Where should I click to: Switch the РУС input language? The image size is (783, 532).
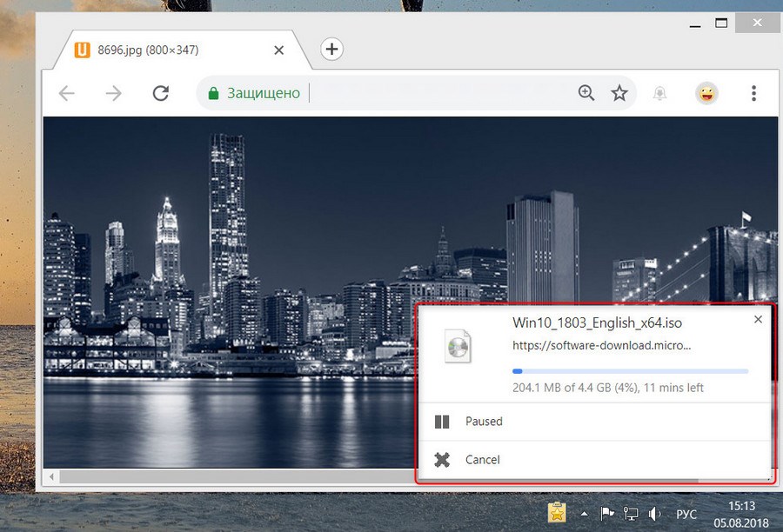click(686, 514)
